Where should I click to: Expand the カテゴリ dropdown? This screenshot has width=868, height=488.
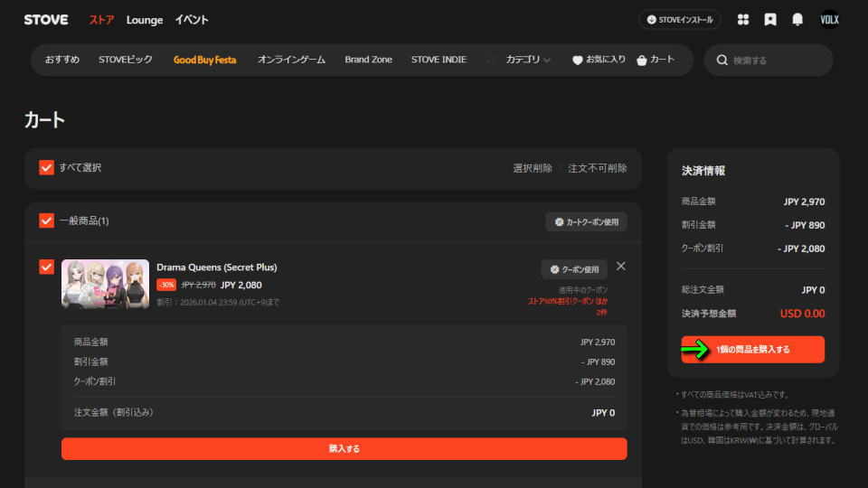[528, 60]
